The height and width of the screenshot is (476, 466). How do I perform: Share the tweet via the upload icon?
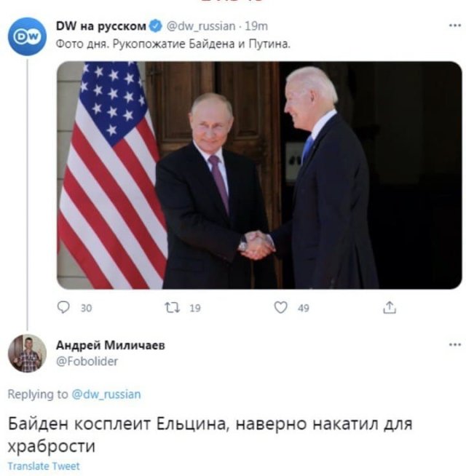pos(389,307)
